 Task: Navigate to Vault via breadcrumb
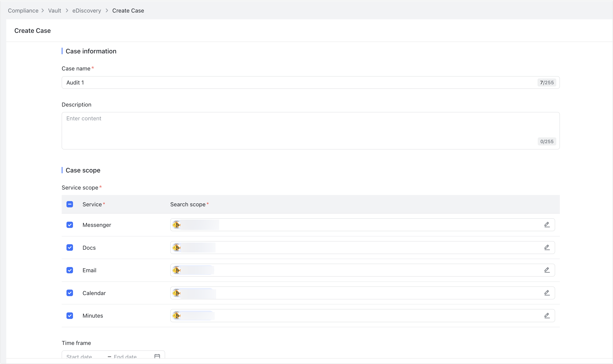(55, 11)
